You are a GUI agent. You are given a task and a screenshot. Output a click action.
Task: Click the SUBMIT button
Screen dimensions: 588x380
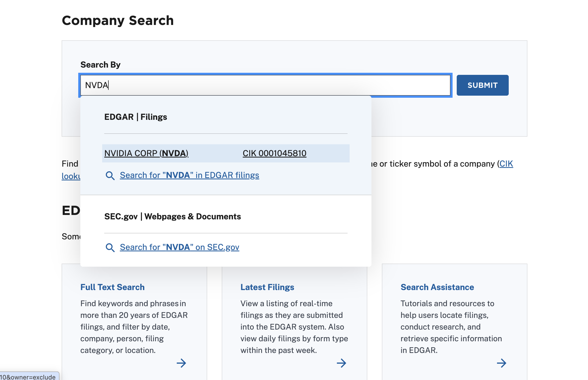(x=482, y=85)
